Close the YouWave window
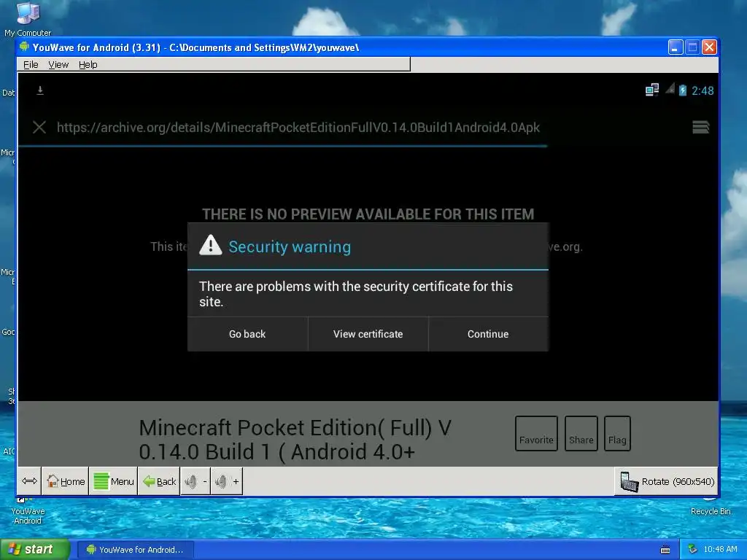The height and width of the screenshot is (560, 747). pyautogui.click(x=709, y=47)
